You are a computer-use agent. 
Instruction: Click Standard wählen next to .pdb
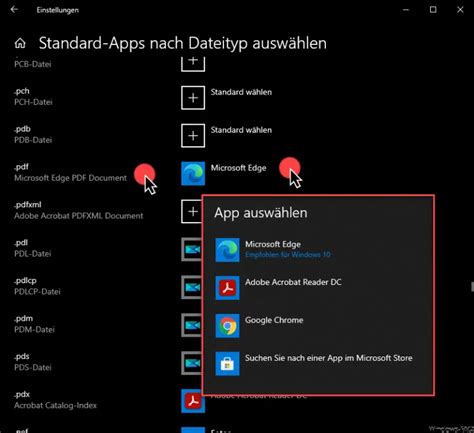241,130
